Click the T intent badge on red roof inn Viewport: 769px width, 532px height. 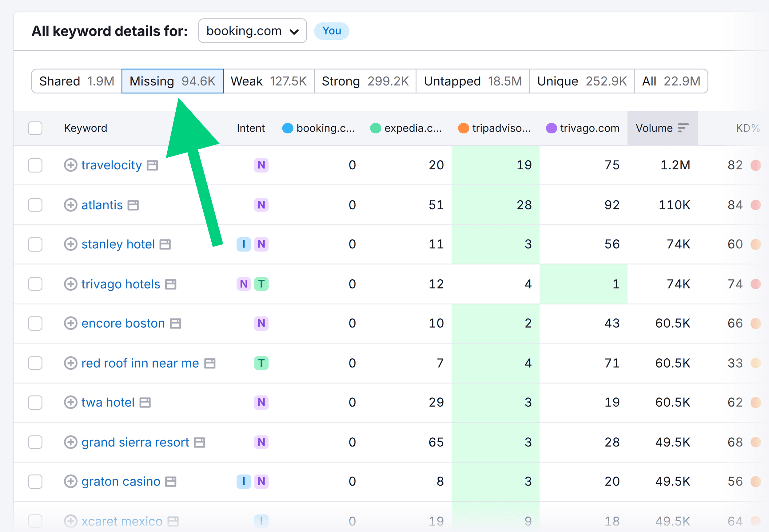coord(261,363)
